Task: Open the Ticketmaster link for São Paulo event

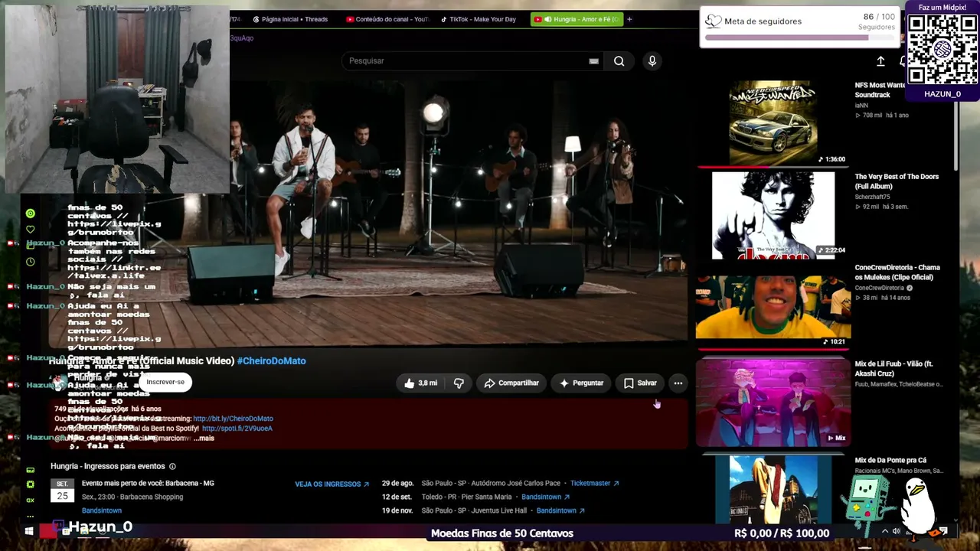Action: point(595,484)
